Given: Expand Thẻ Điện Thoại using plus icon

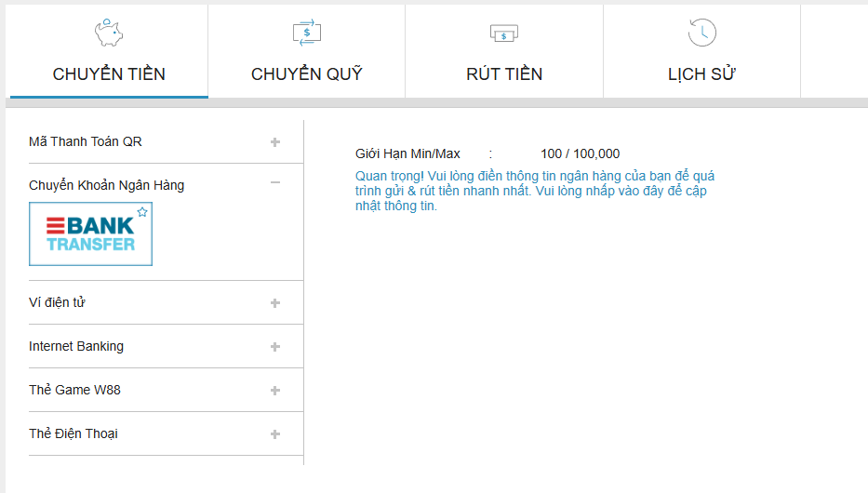Looking at the screenshot, I should point(274,434).
